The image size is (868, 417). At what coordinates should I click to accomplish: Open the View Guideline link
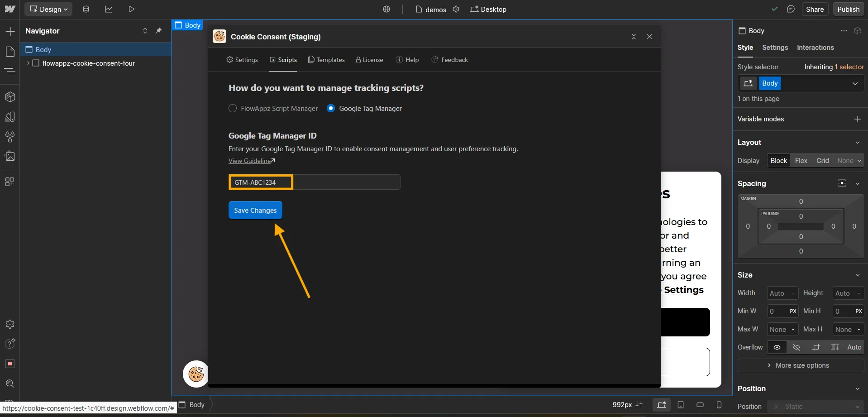click(x=252, y=161)
